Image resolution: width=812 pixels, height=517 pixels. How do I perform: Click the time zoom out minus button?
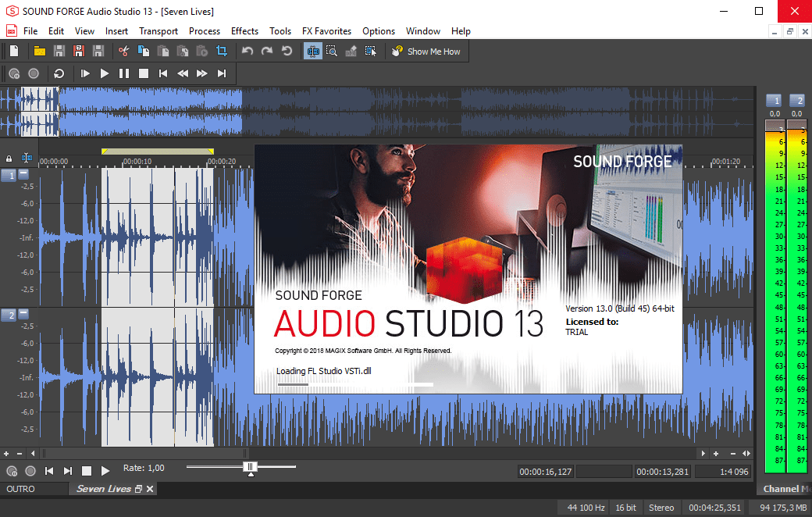733,453
